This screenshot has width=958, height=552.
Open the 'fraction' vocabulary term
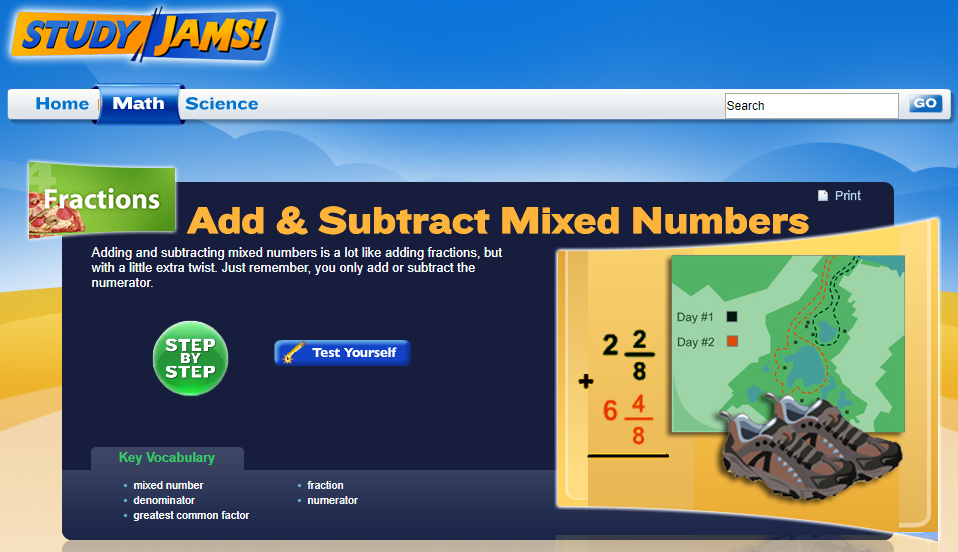[325, 485]
